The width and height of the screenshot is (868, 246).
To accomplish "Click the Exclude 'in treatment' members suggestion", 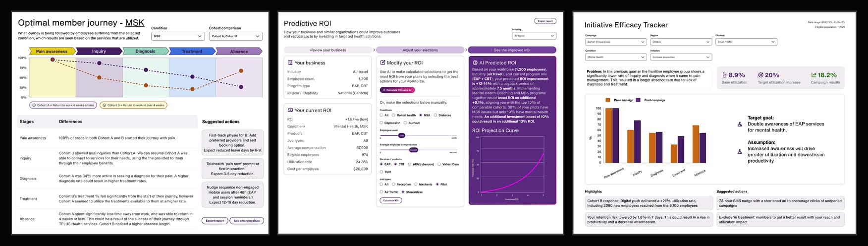I will (x=781, y=220).
